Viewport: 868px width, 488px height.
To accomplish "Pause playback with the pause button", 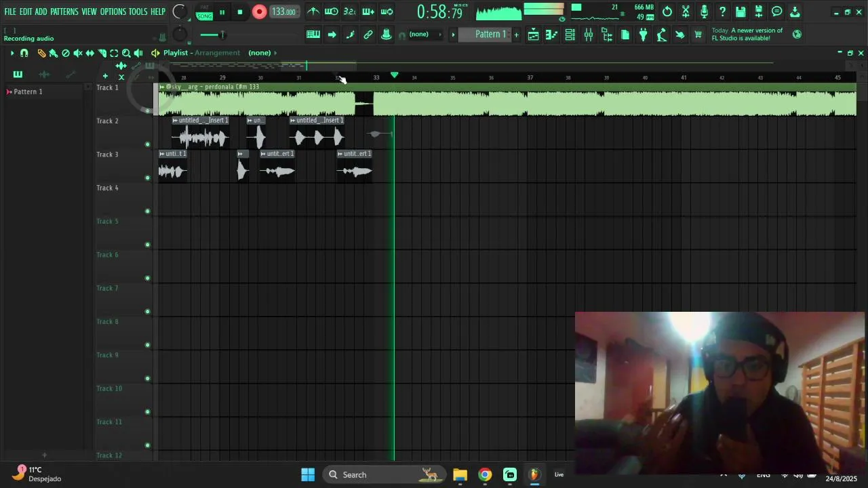I will pyautogui.click(x=222, y=12).
